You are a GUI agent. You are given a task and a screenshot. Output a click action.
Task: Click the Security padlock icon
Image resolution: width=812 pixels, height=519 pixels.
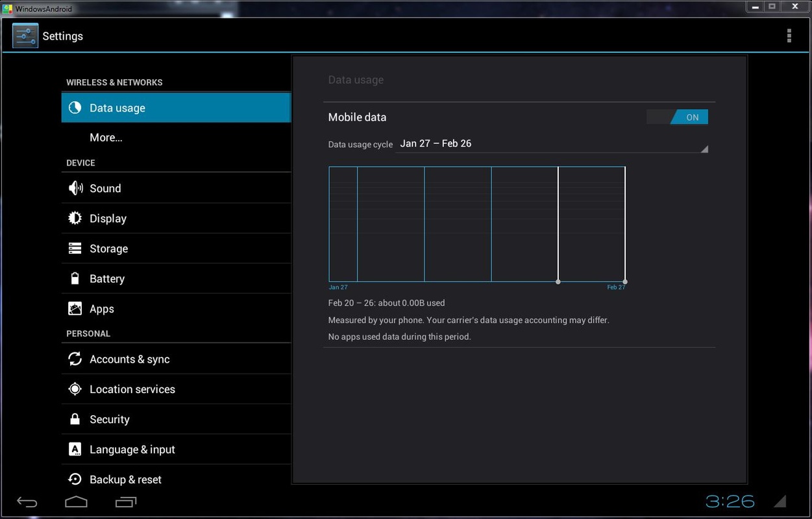click(75, 419)
